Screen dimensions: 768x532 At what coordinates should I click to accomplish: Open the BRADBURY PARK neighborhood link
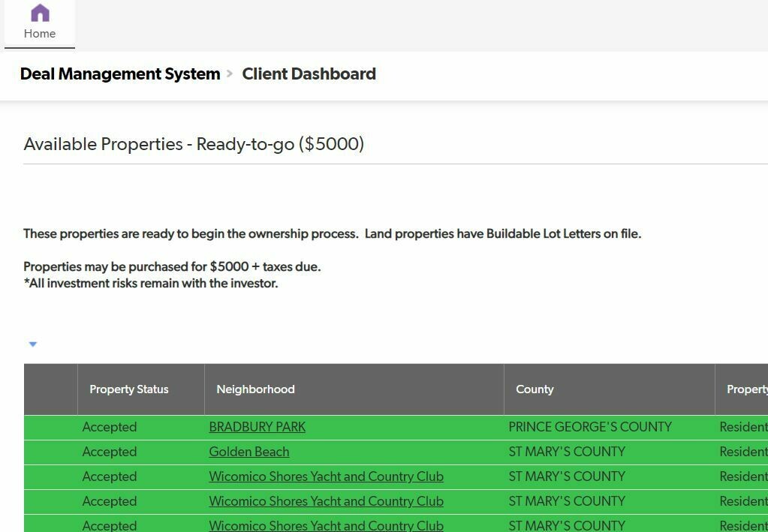pos(258,427)
